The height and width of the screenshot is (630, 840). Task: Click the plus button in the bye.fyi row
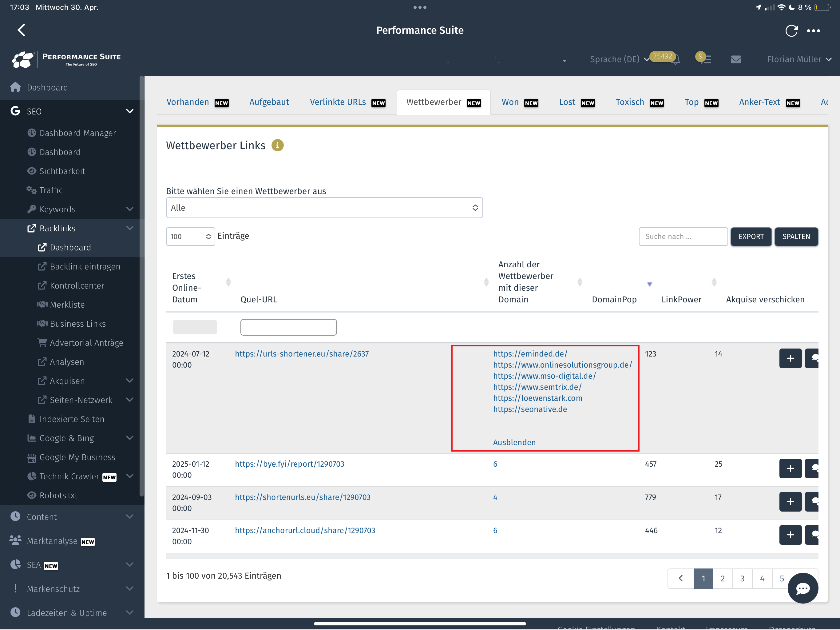(790, 469)
